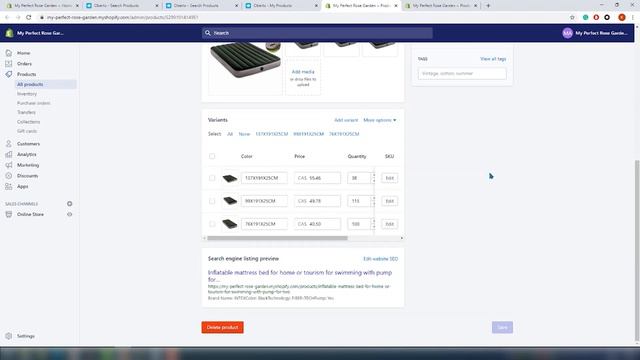Open the Customers sidebar icon
640x360 pixels.
pos(9,144)
